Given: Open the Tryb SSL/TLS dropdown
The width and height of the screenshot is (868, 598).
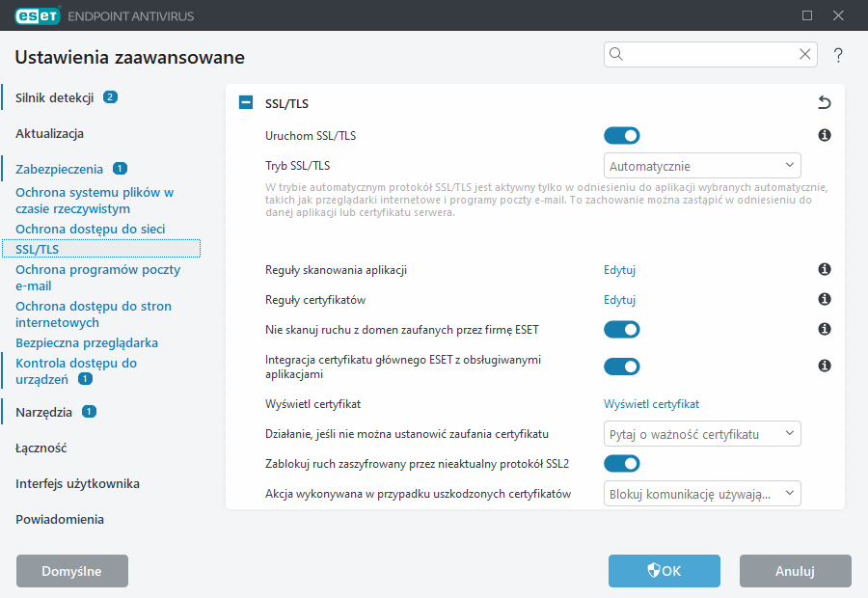Looking at the screenshot, I should (702, 165).
